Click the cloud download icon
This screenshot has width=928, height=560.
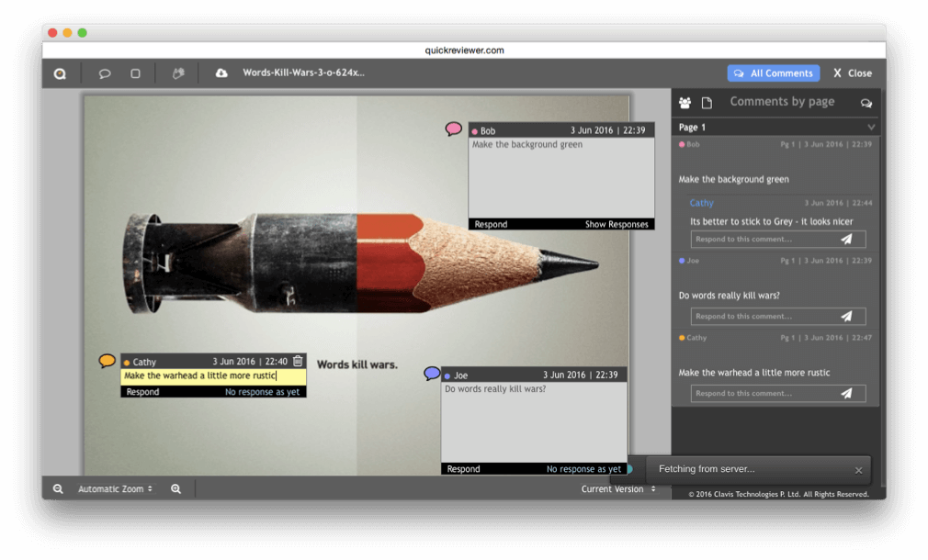pyautogui.click(x=221, y=73)
